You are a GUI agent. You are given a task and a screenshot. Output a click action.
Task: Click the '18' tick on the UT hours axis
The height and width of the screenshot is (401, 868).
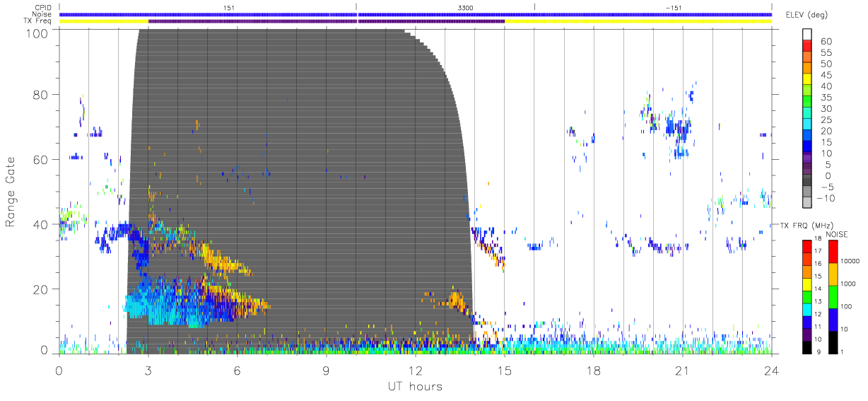(x=593, y=369)
